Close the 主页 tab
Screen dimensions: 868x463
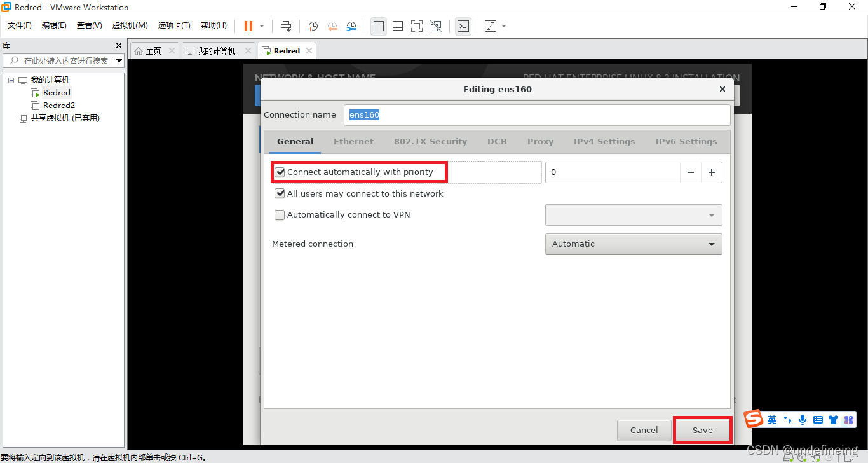click(x=172, y=51)
